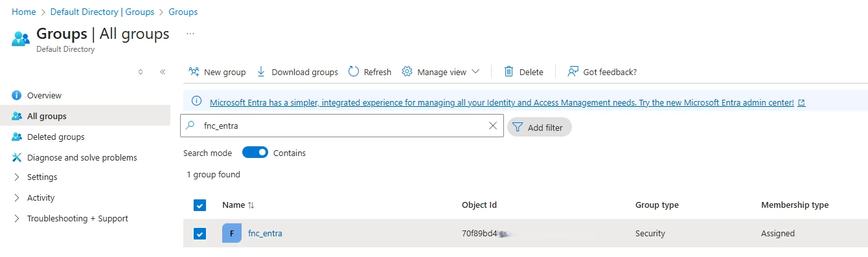Click the Object Id column header
Viewport: 868px width, 257px height.
479,205
